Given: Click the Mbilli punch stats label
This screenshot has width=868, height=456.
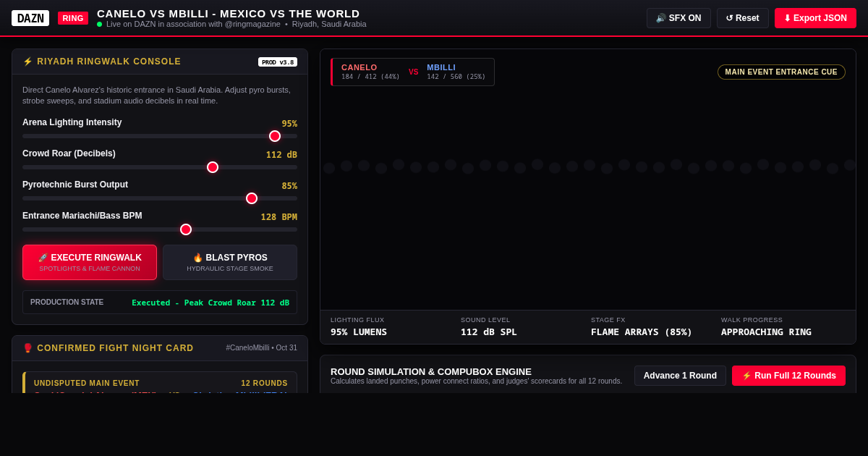Looking at the screenshot, I should (x=456, y=72).
